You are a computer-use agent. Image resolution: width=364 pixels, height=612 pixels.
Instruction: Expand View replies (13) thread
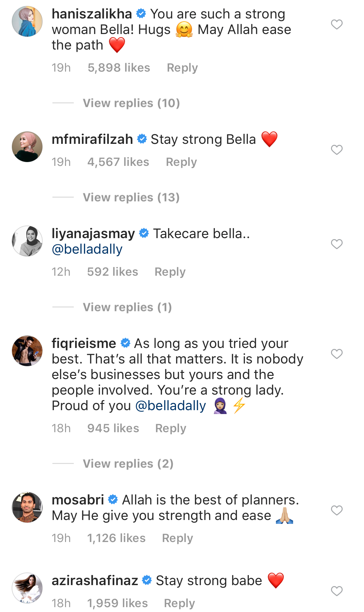(x=131, y=197)
